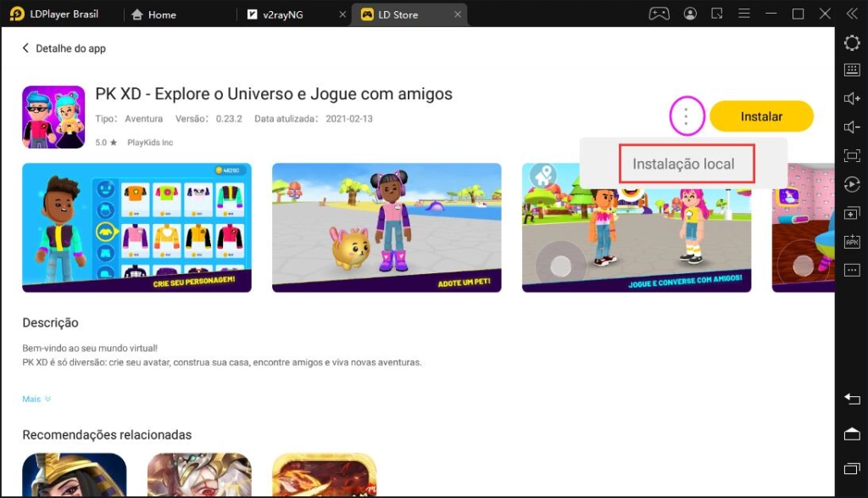Switch to the Home tab

tap(161, 14)
